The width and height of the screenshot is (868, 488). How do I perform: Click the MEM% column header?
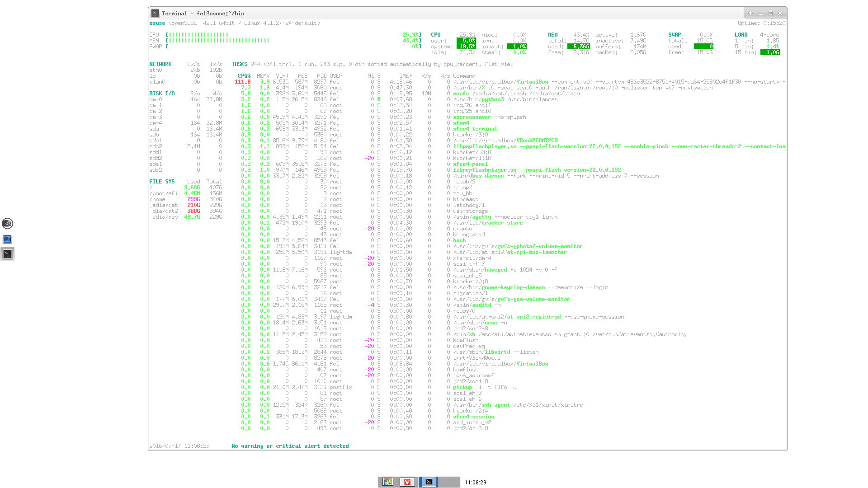[x=263, y=76]
